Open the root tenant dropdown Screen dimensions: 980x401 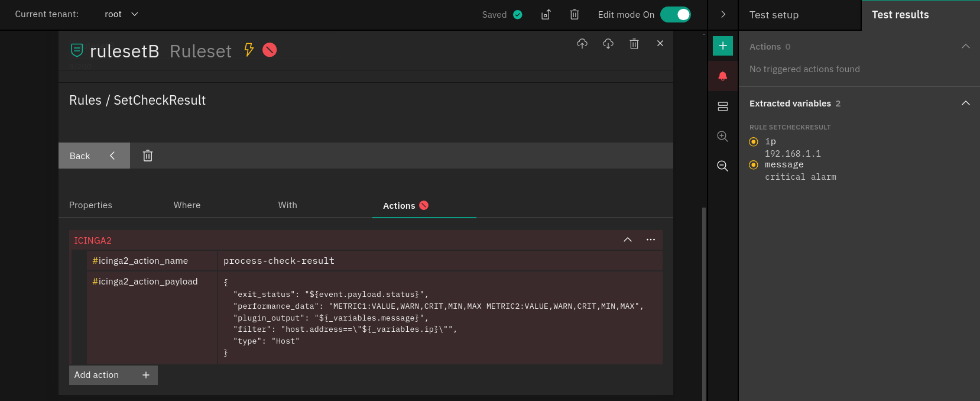(x=121, y=14)
